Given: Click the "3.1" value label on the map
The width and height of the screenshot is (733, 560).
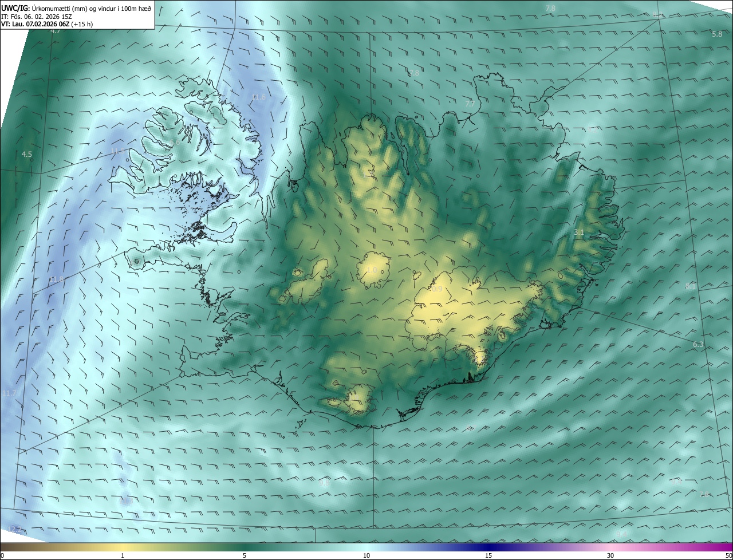Looking at the screenshot, I should pos(579,232).
